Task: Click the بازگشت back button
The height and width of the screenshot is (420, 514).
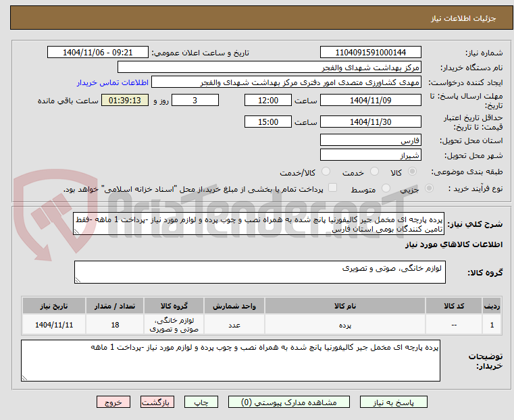Action: coord(157,402)
